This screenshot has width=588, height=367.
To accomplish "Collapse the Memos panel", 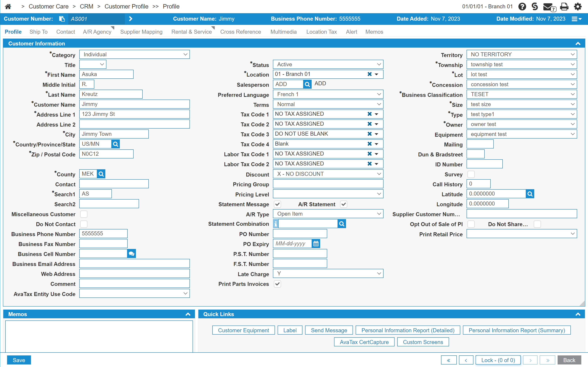I will pos(188,314).
